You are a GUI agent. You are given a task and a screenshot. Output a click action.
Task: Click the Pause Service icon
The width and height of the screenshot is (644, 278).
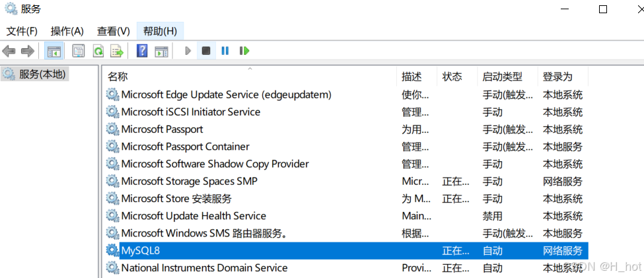(225, 51)
